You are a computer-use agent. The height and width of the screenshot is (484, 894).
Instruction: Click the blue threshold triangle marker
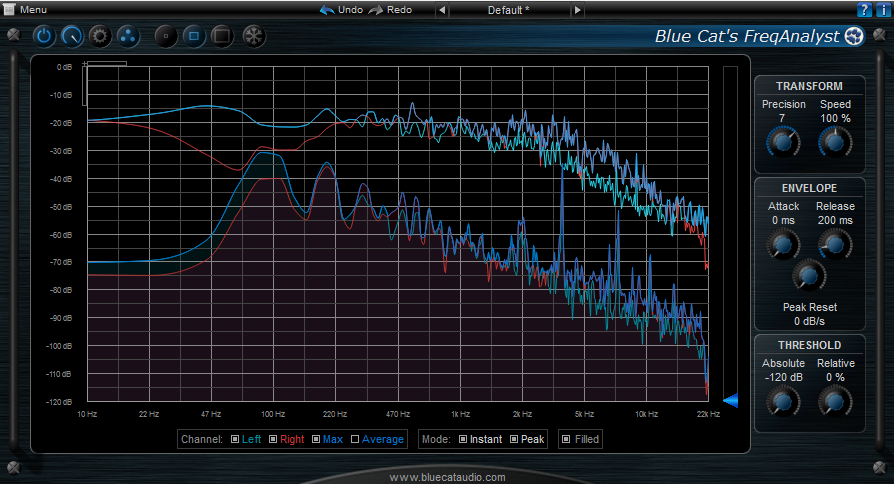[731, 400]
